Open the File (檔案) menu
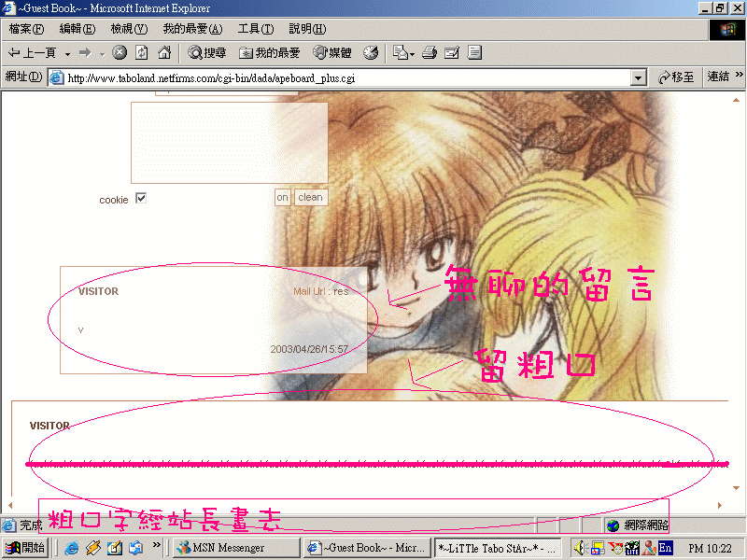747x560 pixels. tap(26, 29)
